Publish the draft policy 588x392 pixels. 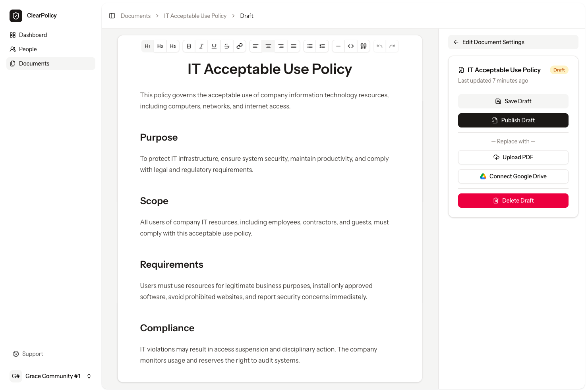513,120
